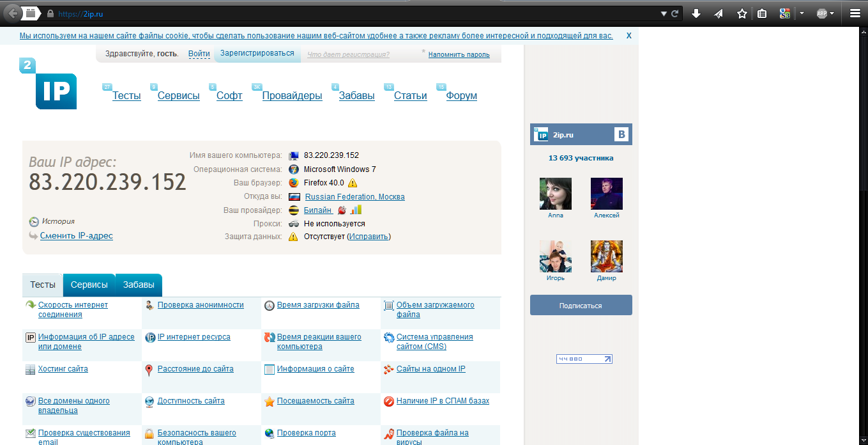Image resolution: width=868 pixels, height=445 pixels.
Task: Open the bookmarks list toolbar icon
Action: [x=762, y=13]
